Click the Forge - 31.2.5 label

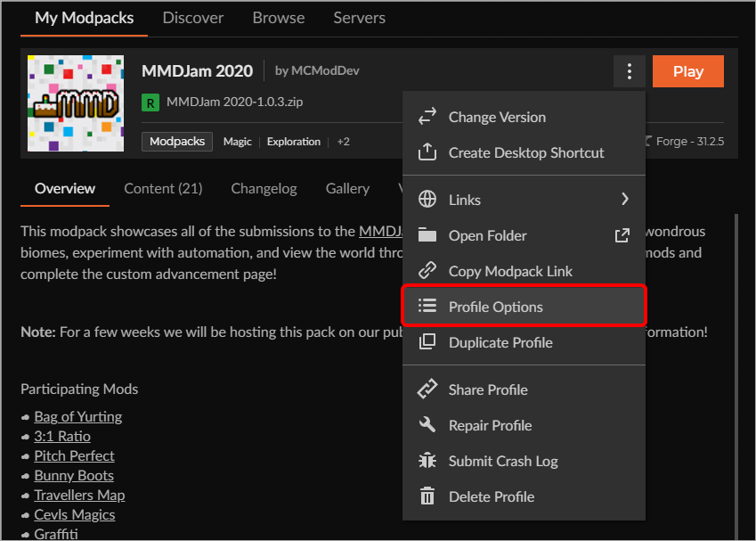tap(689, 142)
